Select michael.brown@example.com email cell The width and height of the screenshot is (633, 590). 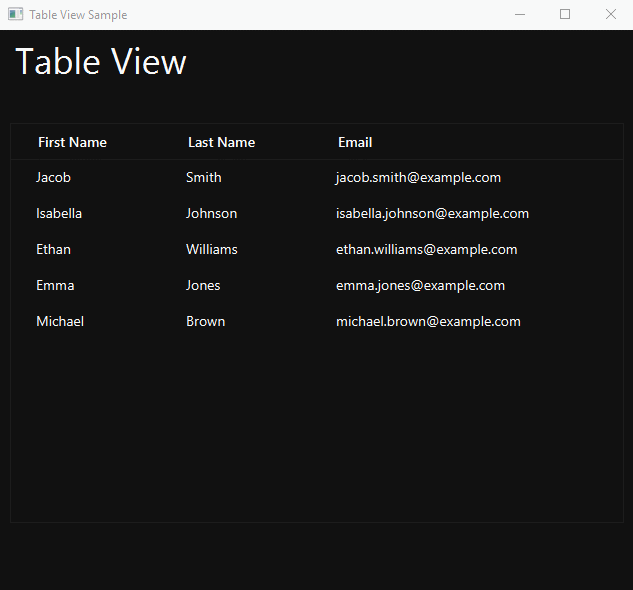[428, 321]
